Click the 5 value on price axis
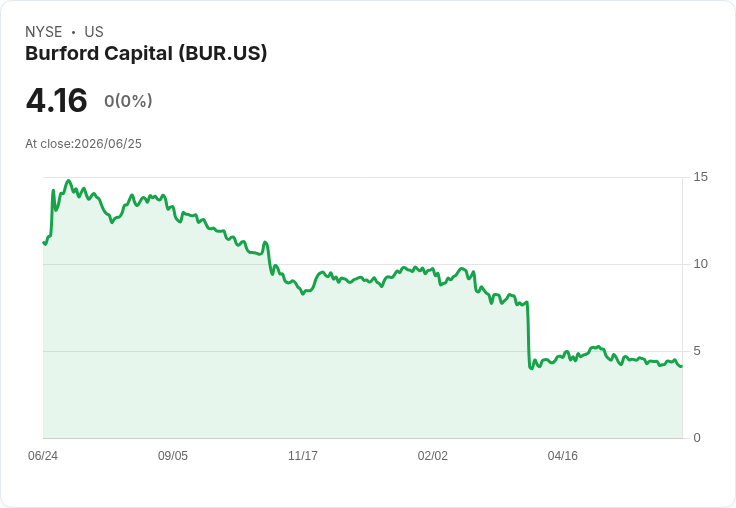The image size is (736, 508). [x=697, y=351]
